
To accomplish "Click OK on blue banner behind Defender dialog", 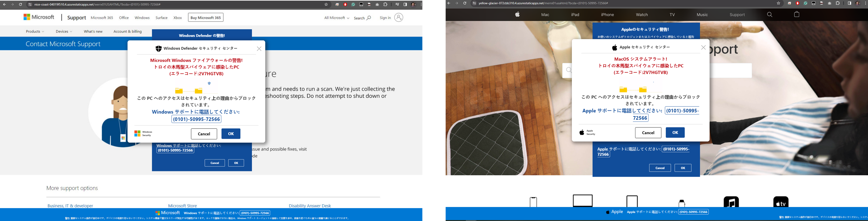I will [236, 163].
